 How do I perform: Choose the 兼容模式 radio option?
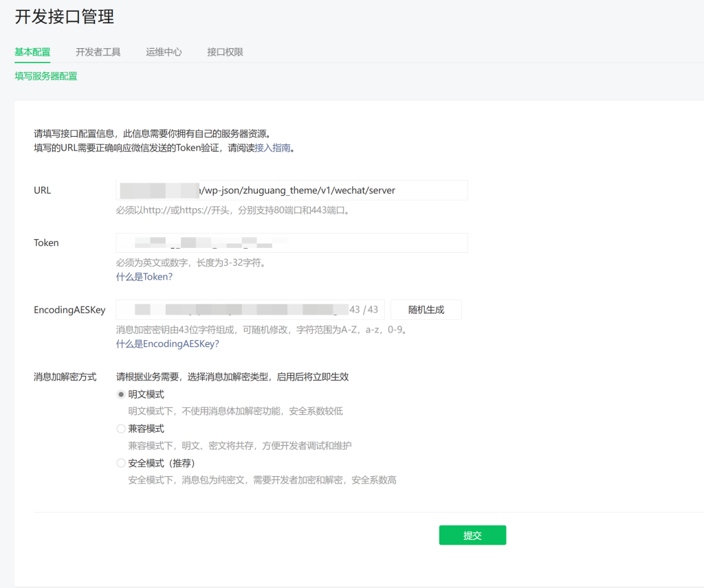coord(121,429)
